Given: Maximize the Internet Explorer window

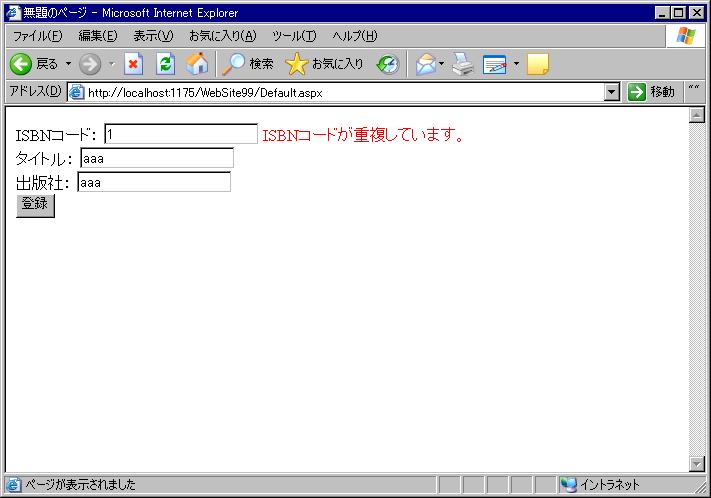Looking at the screenshot, I should pyautogui.click(x=678, y=13).
